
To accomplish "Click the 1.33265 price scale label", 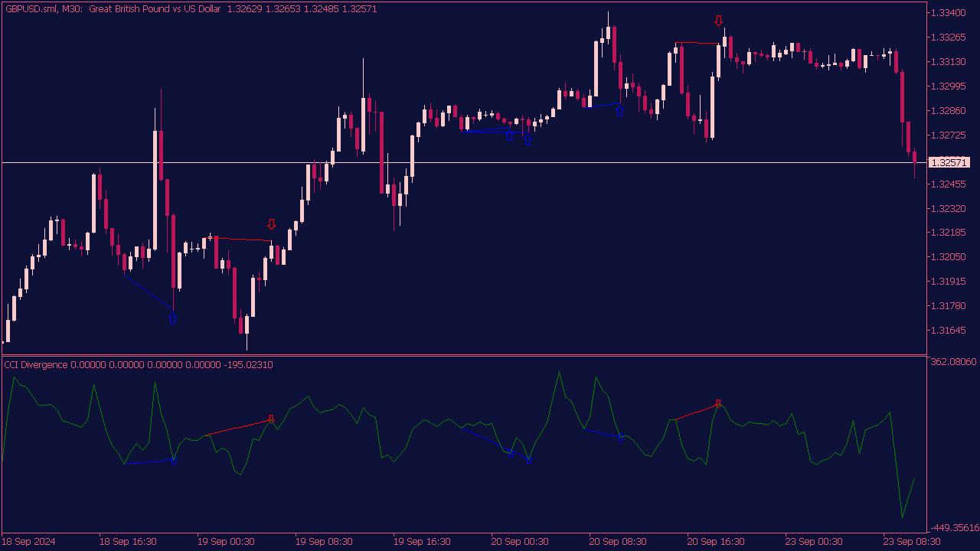I will [x=949, y=37].
